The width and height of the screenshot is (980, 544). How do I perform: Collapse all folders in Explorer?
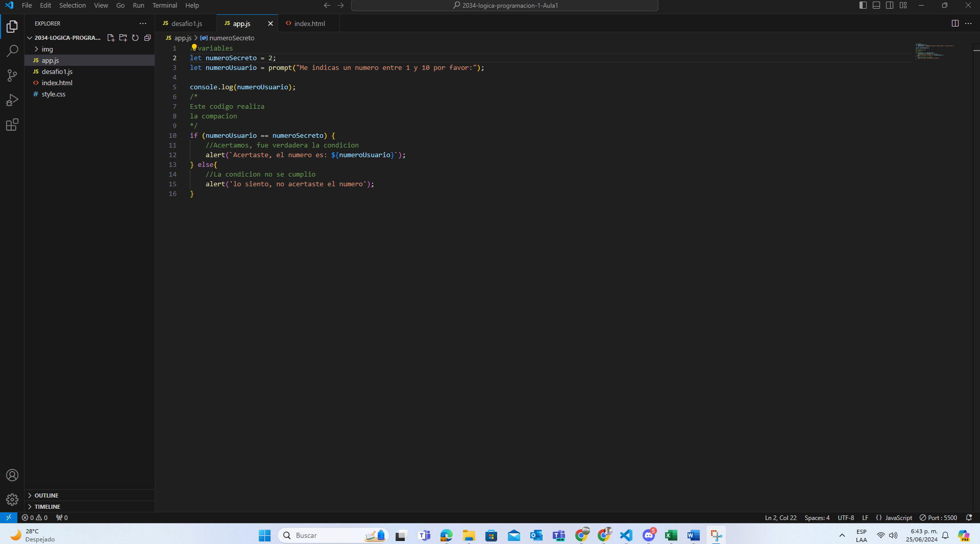148,38
